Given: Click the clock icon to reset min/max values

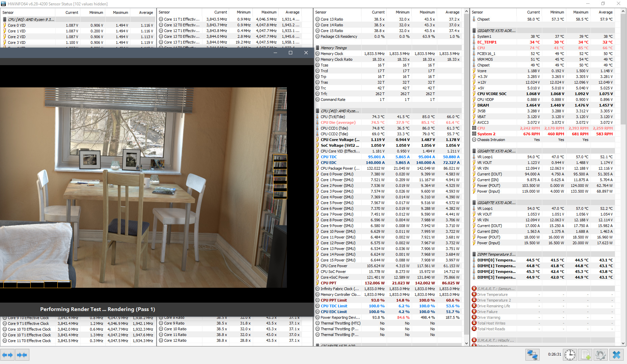Looking at the screenshot, I should (570, 355).
